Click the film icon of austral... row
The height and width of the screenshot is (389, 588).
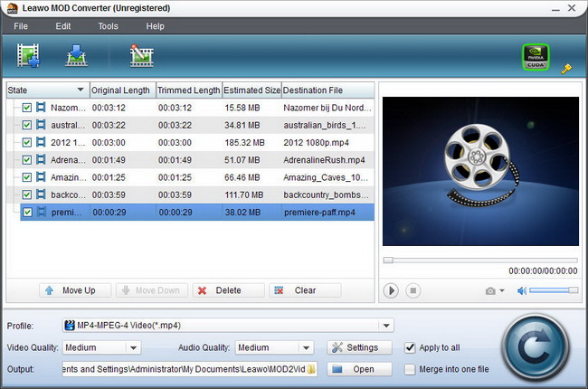point(41,125)
